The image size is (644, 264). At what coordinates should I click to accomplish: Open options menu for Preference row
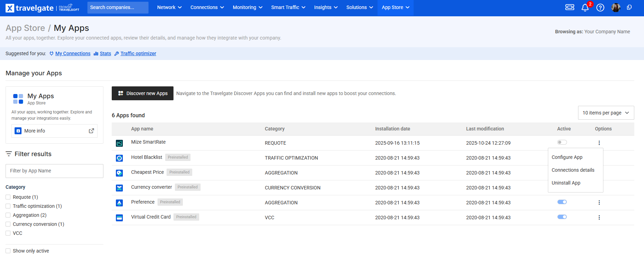tap(599, 203)
